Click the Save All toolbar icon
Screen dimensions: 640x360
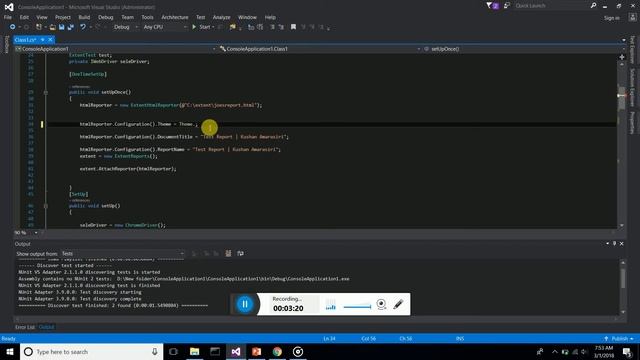(71, 27)
